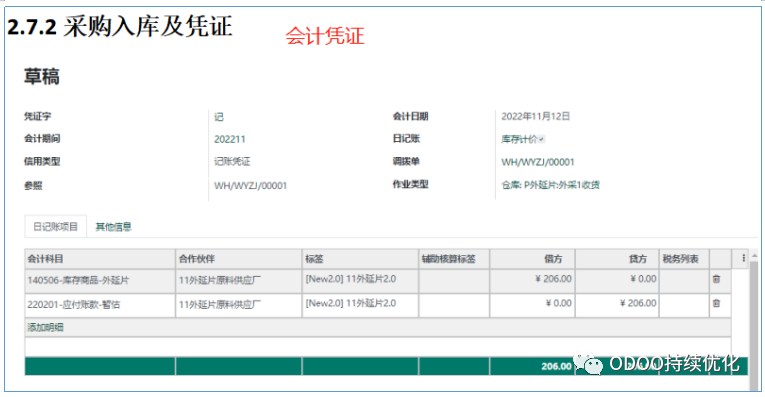Click the ¥ 0.00 credit of 140506 row
Image resolution: width=765 pixels, height=397 pixels.
pyautogui.click(x=617, y=280)
